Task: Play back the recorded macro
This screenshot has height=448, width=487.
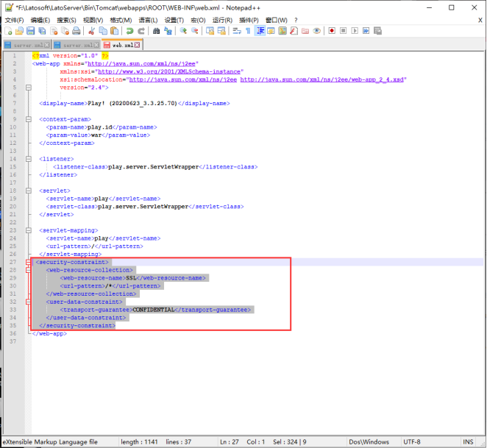Action: (355, 31)
